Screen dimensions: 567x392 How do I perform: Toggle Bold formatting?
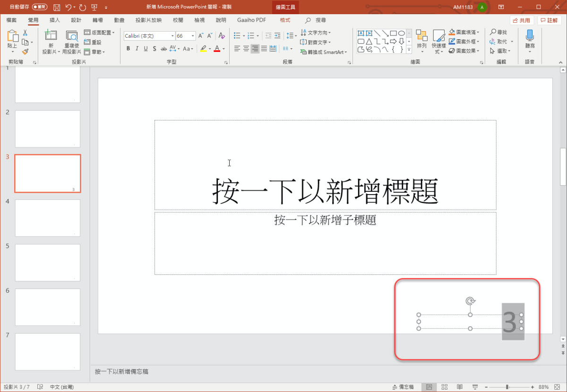pyautogui.click(x=128, y=49)
